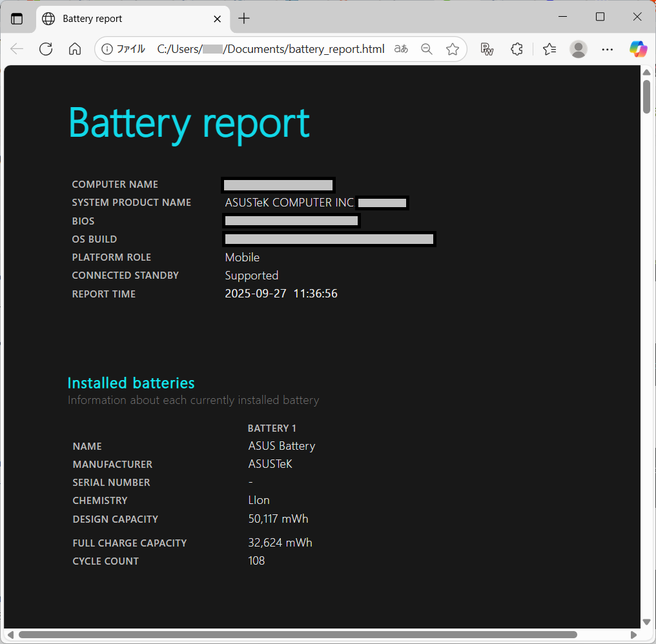Click the CONNECTED STANDBY label
656x644 pixels.
coord(125,275)
